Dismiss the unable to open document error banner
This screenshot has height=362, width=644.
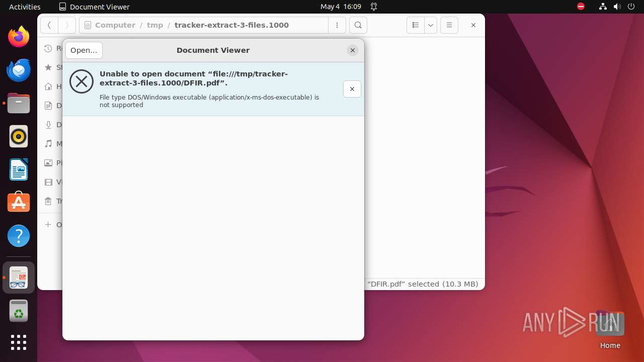[x=352, y=89]
